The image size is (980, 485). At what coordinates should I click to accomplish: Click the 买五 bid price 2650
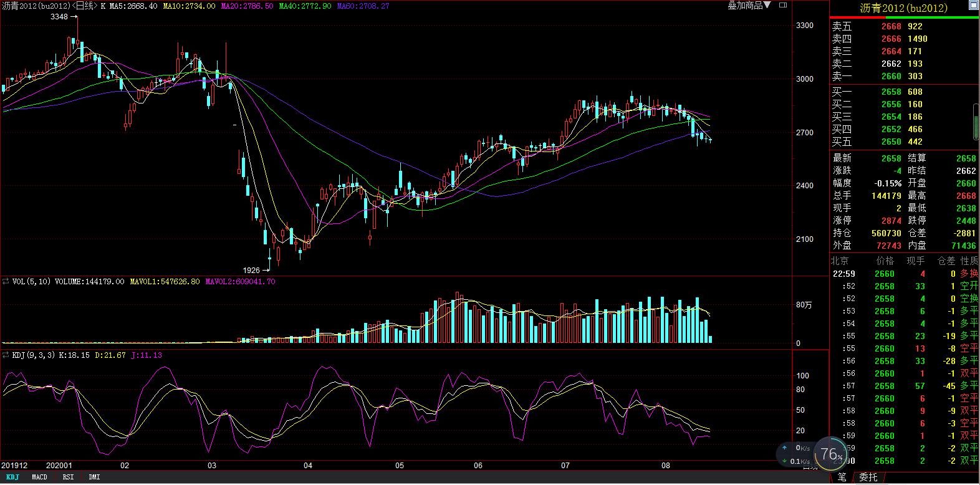click(891, 142)
